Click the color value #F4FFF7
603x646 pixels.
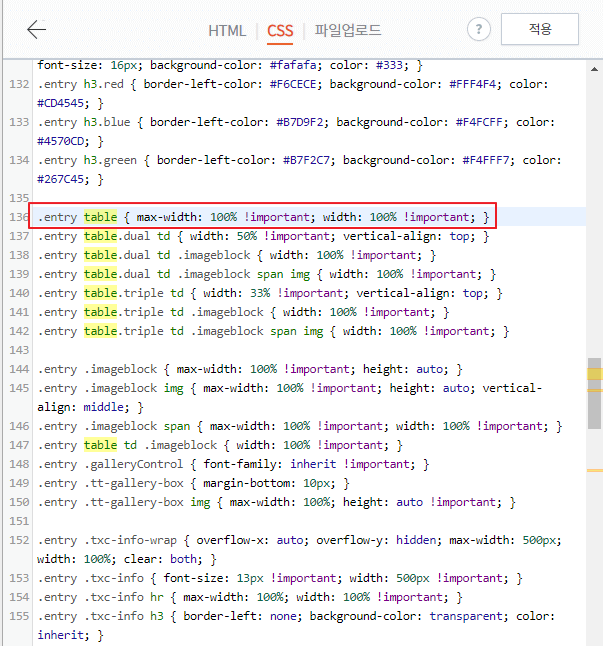486,160
